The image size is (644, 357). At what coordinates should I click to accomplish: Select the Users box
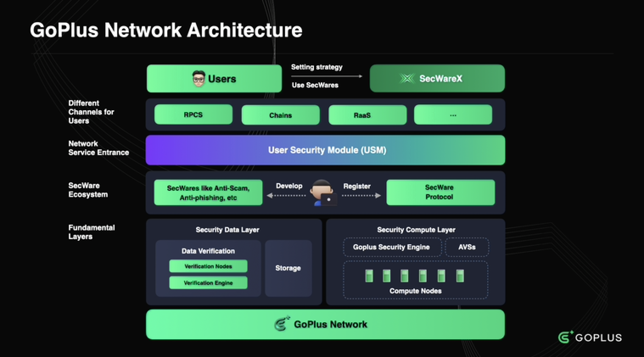click(214, 78)
